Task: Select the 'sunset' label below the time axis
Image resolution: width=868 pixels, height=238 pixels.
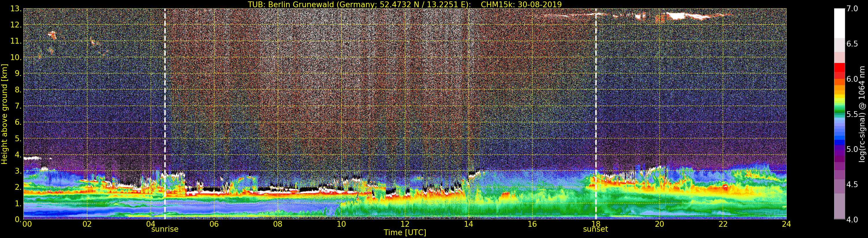Action: (x=596, y=229)
